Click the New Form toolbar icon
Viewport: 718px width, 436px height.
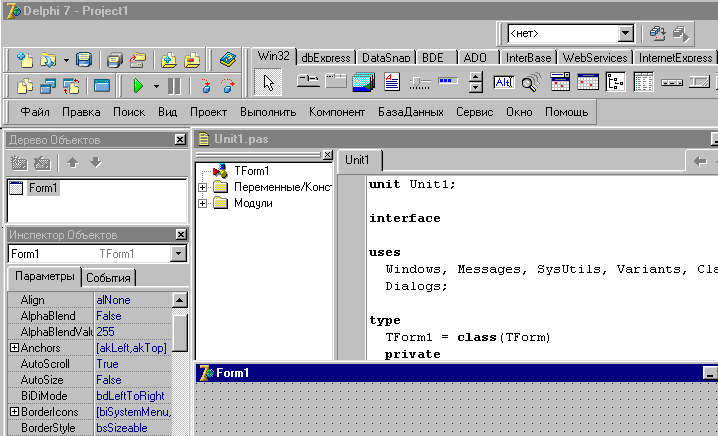pyautogui.click(x=102, y=86)
